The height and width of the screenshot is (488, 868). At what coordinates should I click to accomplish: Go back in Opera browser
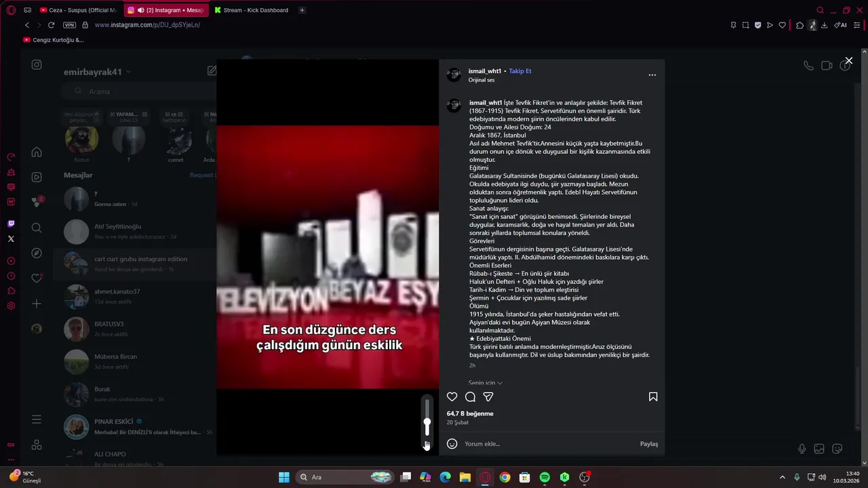(27, 25)
